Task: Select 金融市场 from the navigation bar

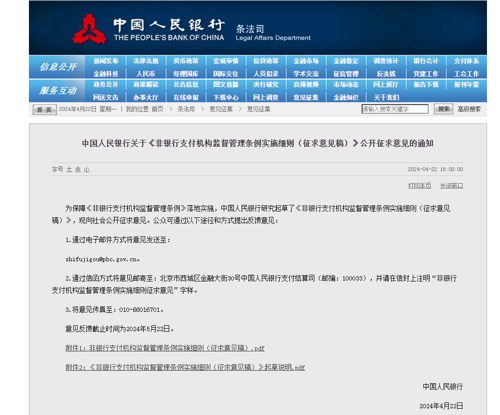Action: pos(306,61)
